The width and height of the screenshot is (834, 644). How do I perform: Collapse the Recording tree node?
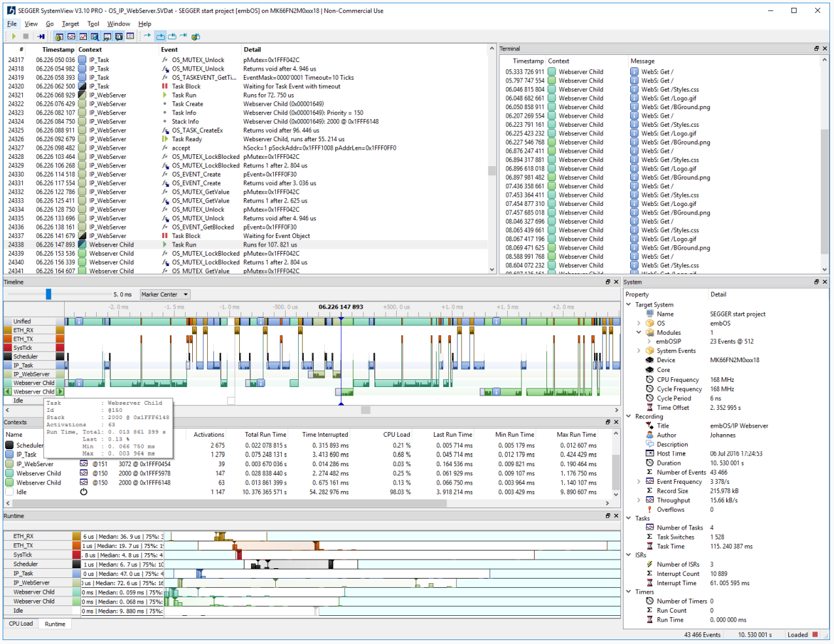[629, 416]
